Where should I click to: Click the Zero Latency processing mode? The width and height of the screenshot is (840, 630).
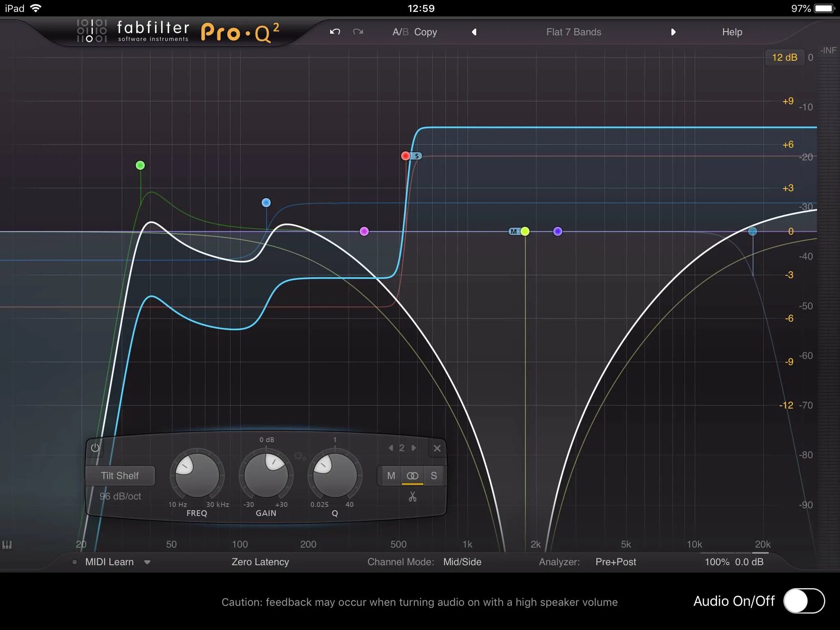coord(260,562)
